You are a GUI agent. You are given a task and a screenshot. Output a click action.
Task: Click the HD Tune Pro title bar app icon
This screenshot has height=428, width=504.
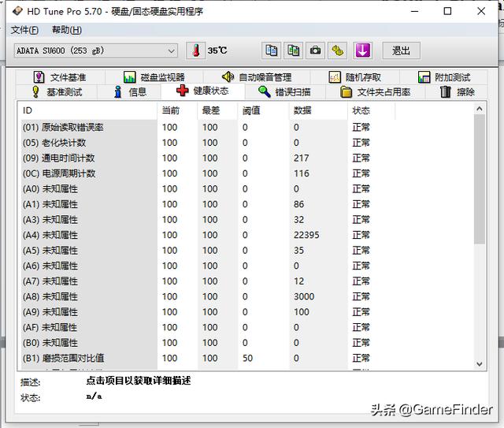click(17, 11)
